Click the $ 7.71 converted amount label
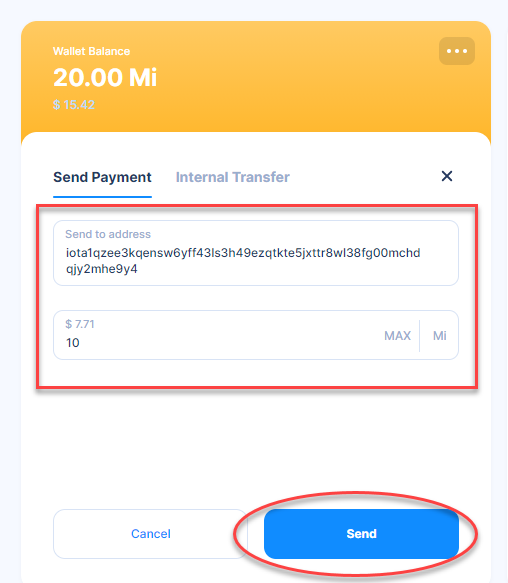Viewport: 508px width, 583px height. pyautogui.click(x=80, y=324)
